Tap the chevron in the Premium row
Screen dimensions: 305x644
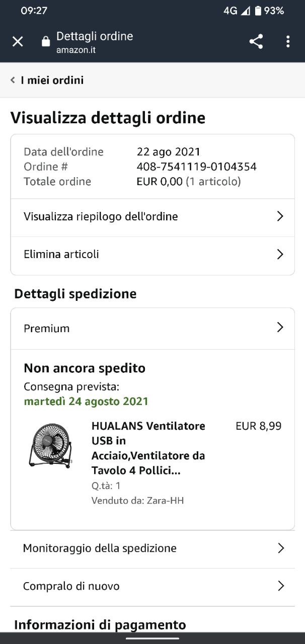[280, 328]
